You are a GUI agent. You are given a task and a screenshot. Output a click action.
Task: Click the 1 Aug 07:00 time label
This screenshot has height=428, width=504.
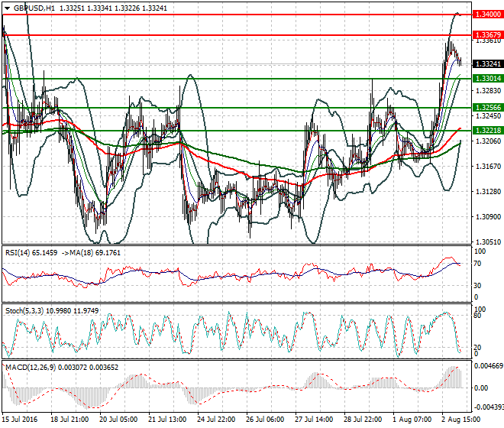coord(412,420)
